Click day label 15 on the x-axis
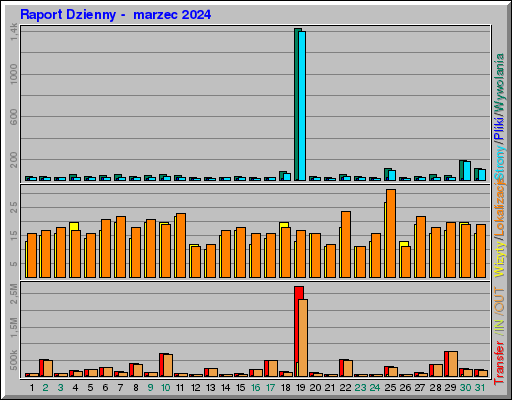The width and height of the screenshot is (512, 400). 241,388
